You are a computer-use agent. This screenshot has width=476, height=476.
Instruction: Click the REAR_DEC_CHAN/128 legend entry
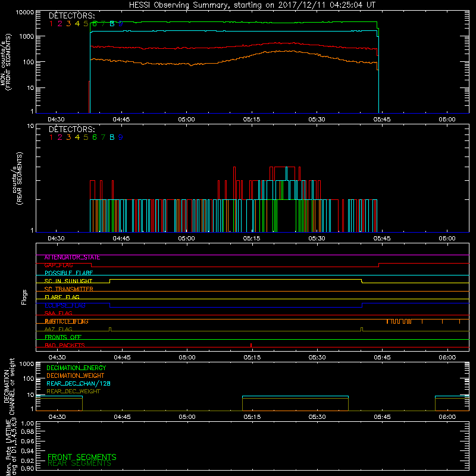tap(79, 384)
